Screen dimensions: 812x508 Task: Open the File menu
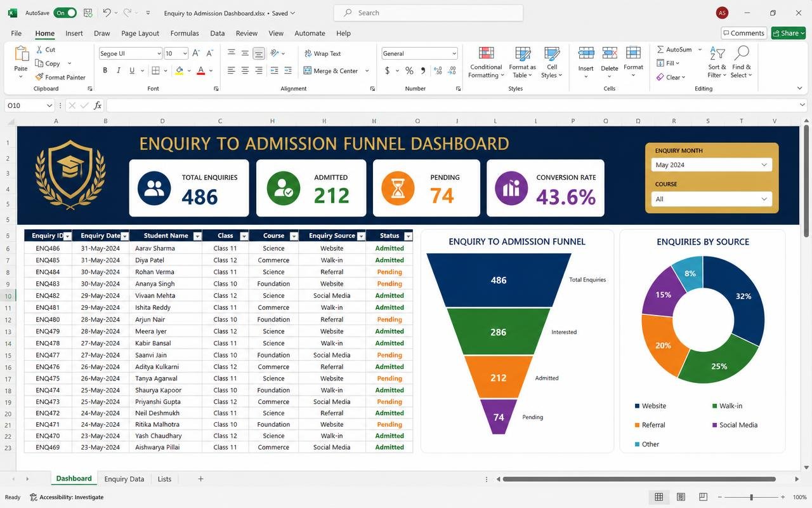pyautogui.click(x=16, y=33)
